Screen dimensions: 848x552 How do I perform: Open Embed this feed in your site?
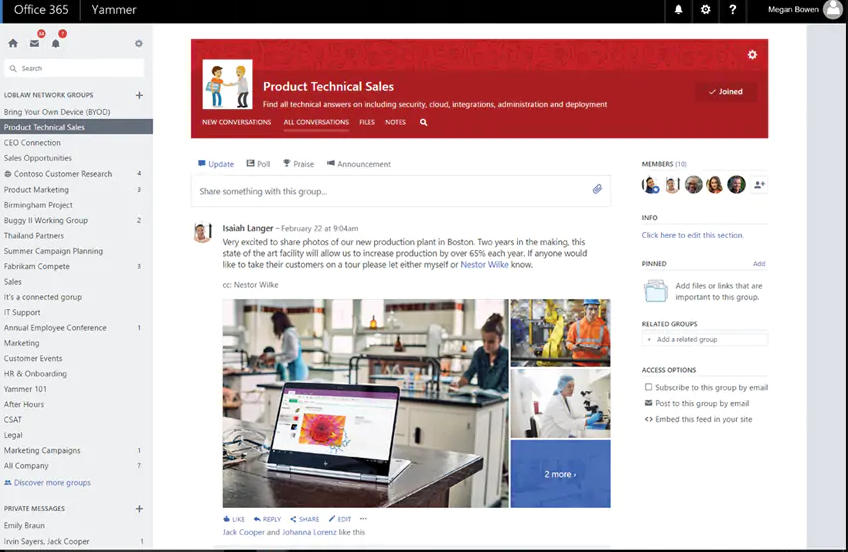tap(698, 419)
